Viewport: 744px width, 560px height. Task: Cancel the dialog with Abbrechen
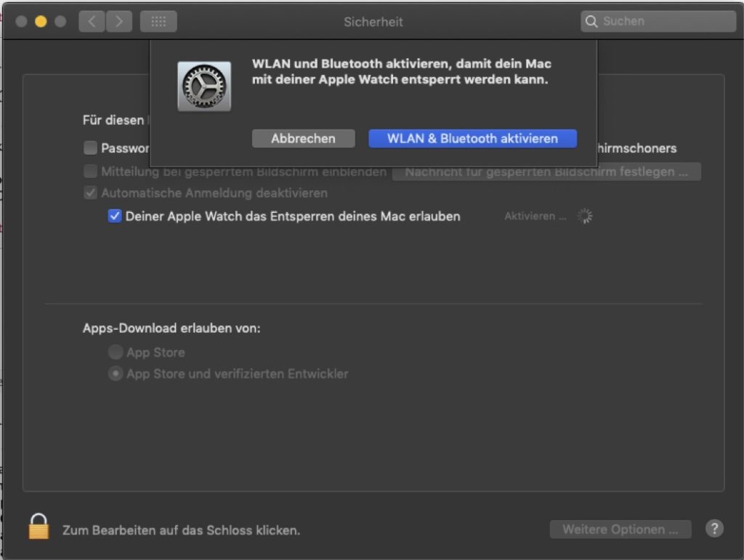304,139
